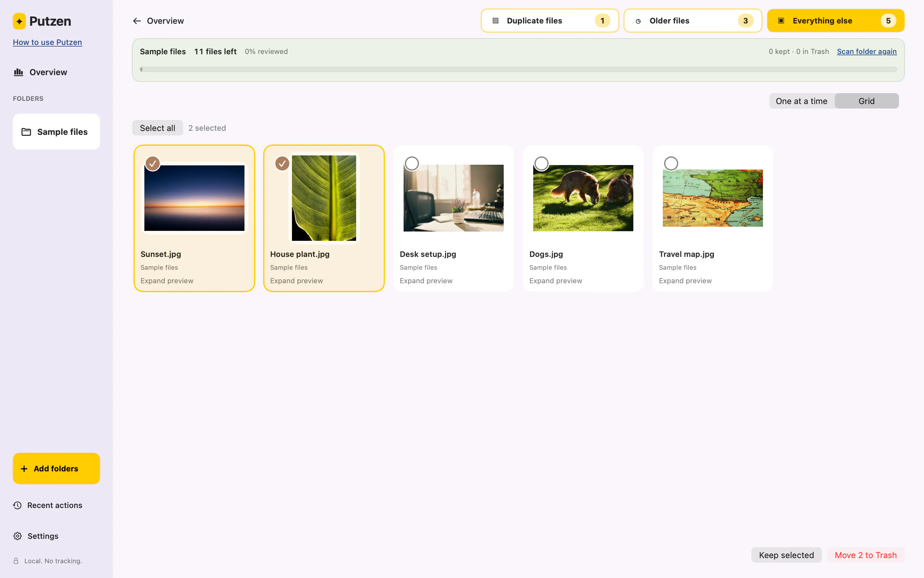Switch to One at a time view
Image resolution: width=924 pixels, height=578 pixels.
pyautogui.click(x=801, y=101)
